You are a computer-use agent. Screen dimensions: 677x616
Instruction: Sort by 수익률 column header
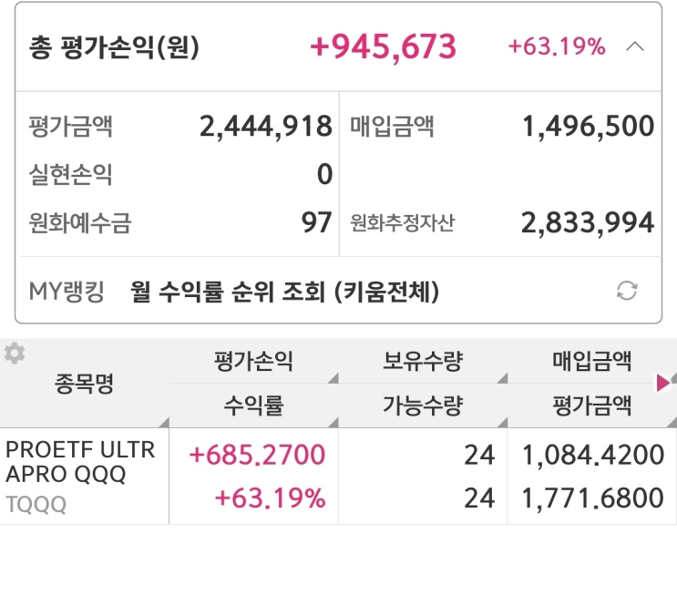click(253, 406)
